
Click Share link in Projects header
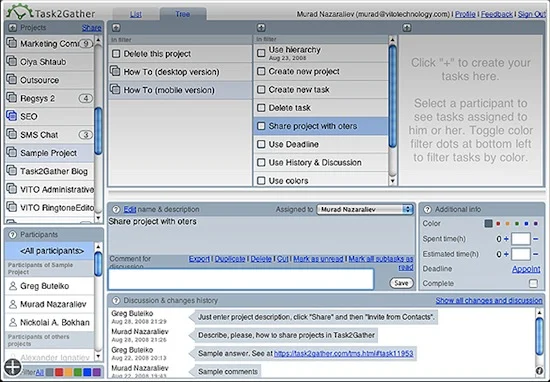(92, 28)
